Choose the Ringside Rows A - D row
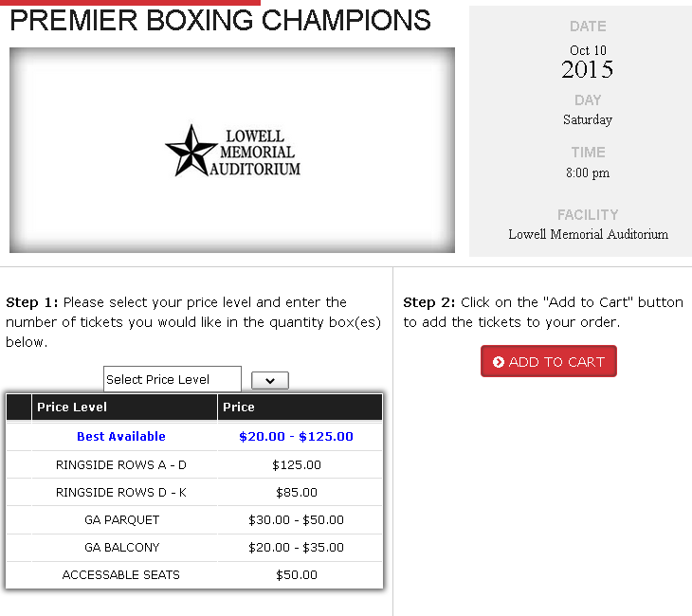692x616 pixels. pyautogui.click(x=194, y=464)
